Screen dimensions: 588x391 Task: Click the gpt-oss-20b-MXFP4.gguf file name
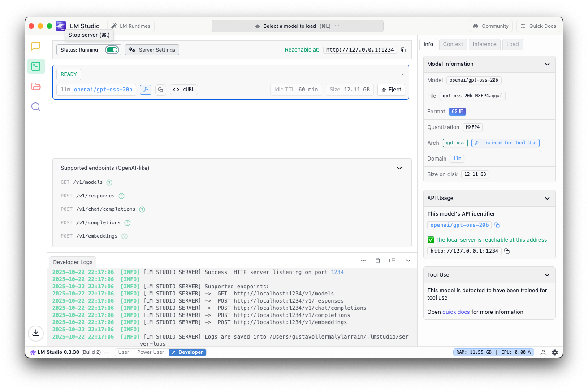pyautogui.click(x=472, y=96)
